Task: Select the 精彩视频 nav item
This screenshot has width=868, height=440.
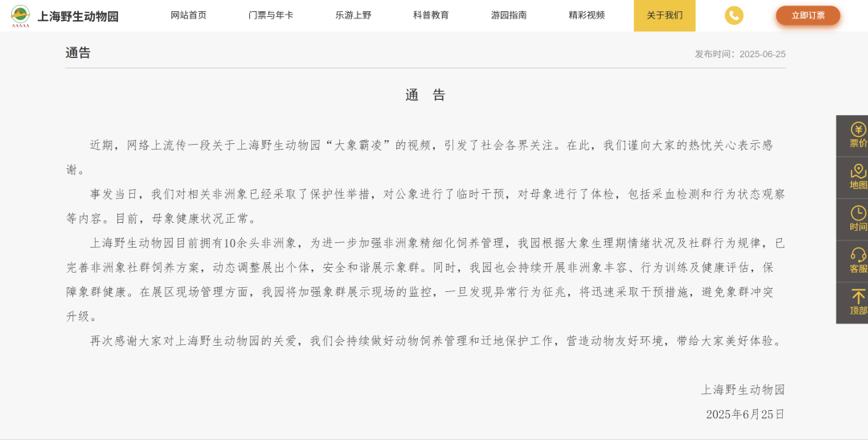Action: coord(586,15)
